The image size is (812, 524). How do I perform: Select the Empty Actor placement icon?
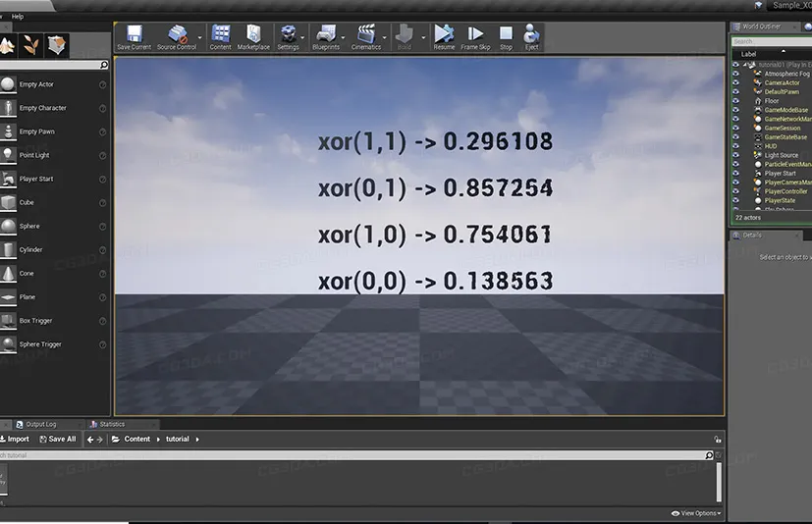click(x=8, y=84)
